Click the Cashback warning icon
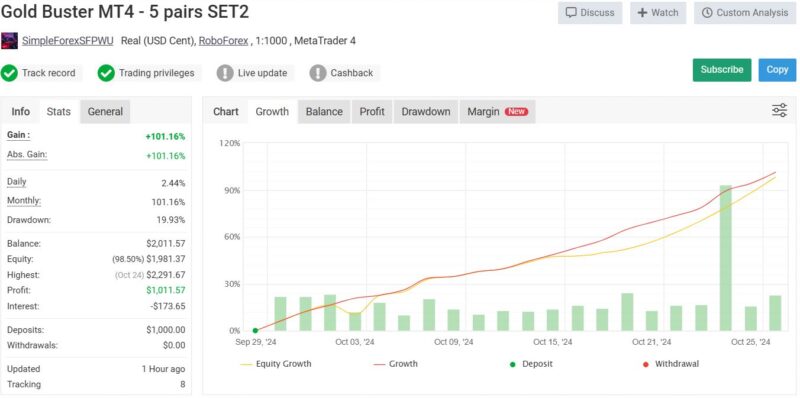This screenshot has height=398, width=800. point(318,73)
